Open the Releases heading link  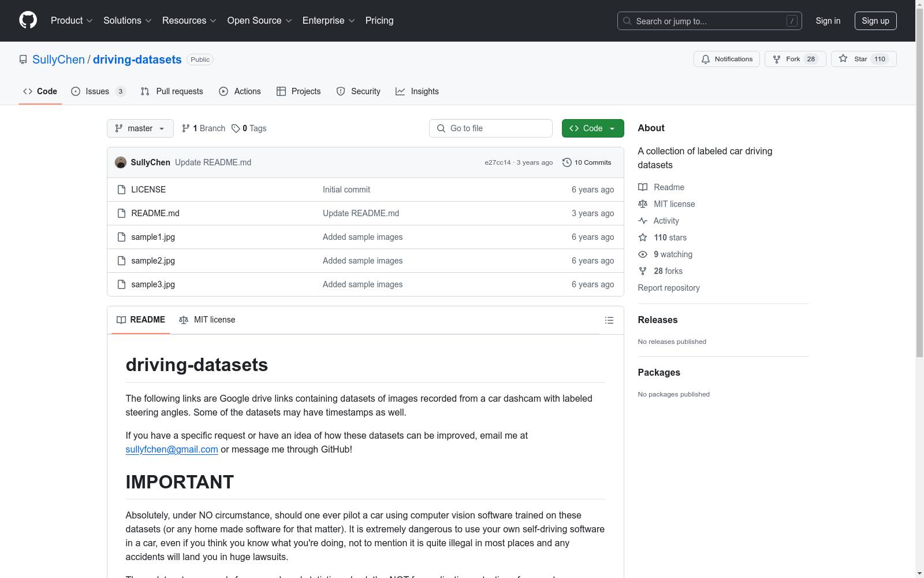[x=658, y=320]
